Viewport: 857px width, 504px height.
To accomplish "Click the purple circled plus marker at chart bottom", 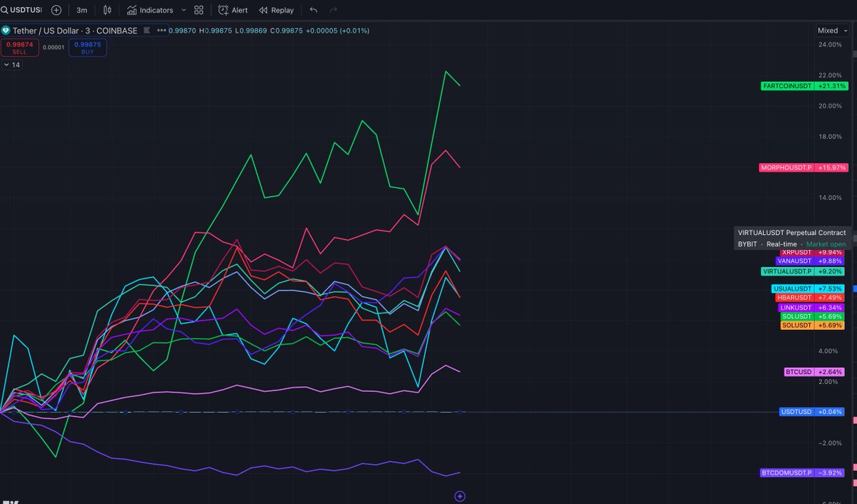I will (x=461, y=495).
